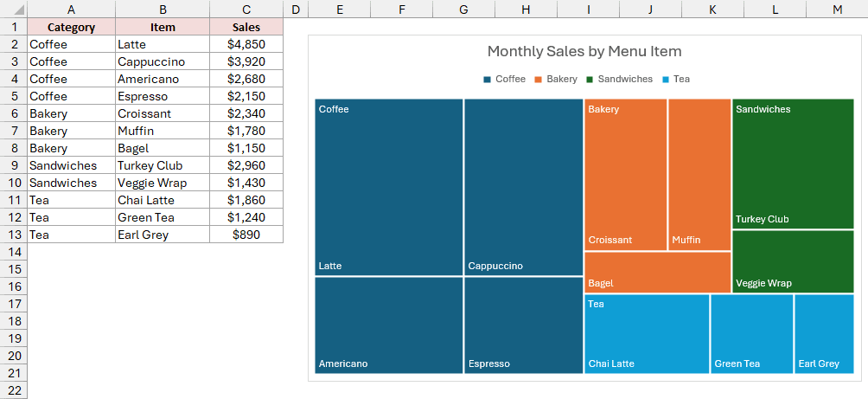This screenshot has height=399, width=868.
Task: Select the Category header cell
Action: click(72, 27)
